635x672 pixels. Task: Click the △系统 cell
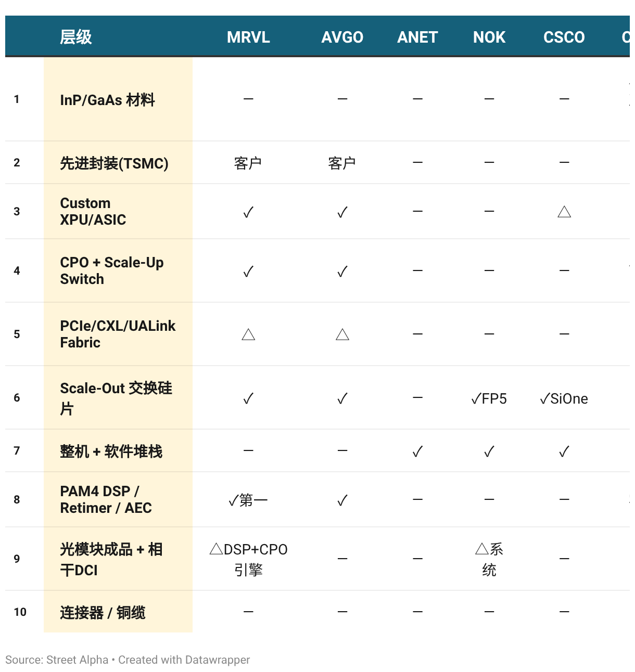point(489,560)
